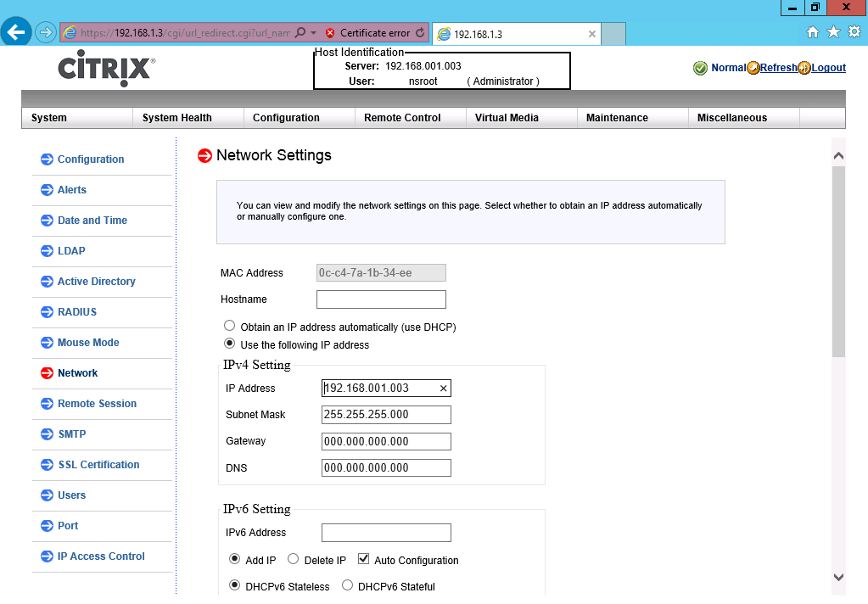The width and height of the screenshot is (868, 604).
Task: Click the Hostname input field
Action: coord(381,299)
